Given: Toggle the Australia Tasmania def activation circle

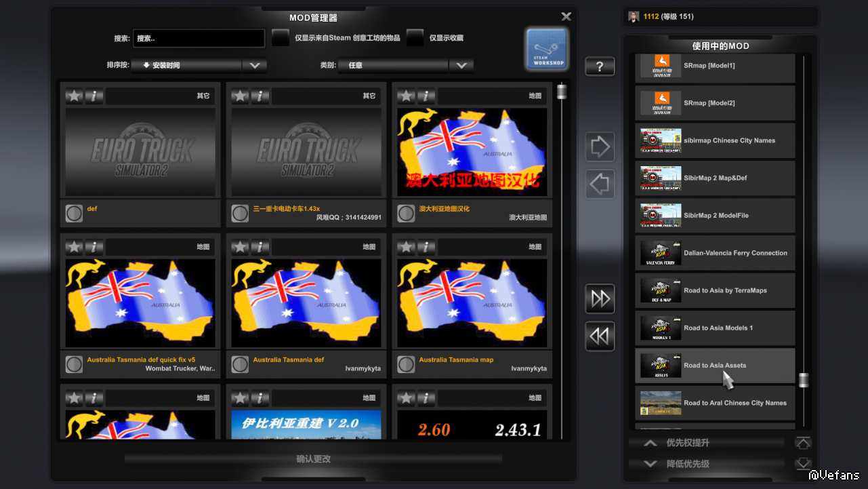Looking at the screenshot, I should (240, 364).
